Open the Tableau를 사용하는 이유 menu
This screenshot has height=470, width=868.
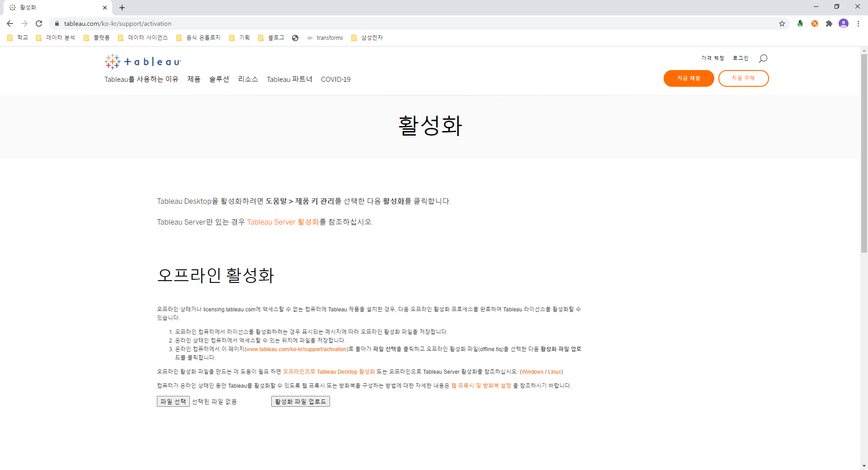point(142,79)
